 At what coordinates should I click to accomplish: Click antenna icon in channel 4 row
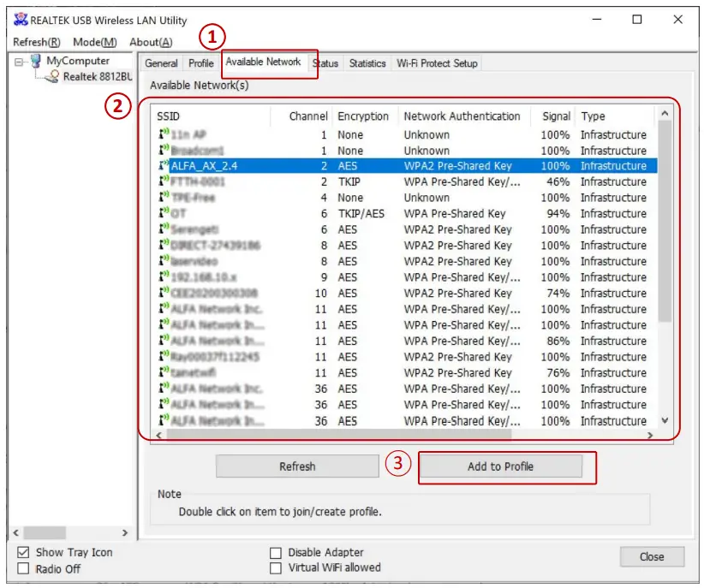[164, 197]
